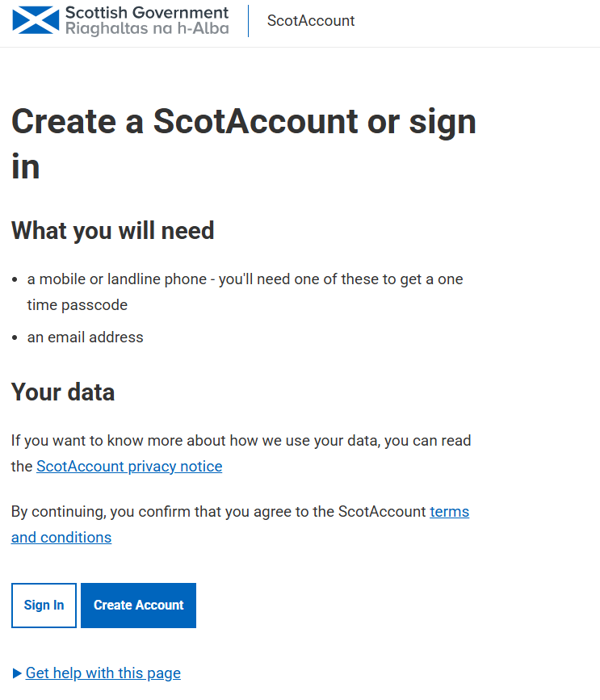
Task: Select the ScotAccount title in the header
Action: (x=311, y=20)
